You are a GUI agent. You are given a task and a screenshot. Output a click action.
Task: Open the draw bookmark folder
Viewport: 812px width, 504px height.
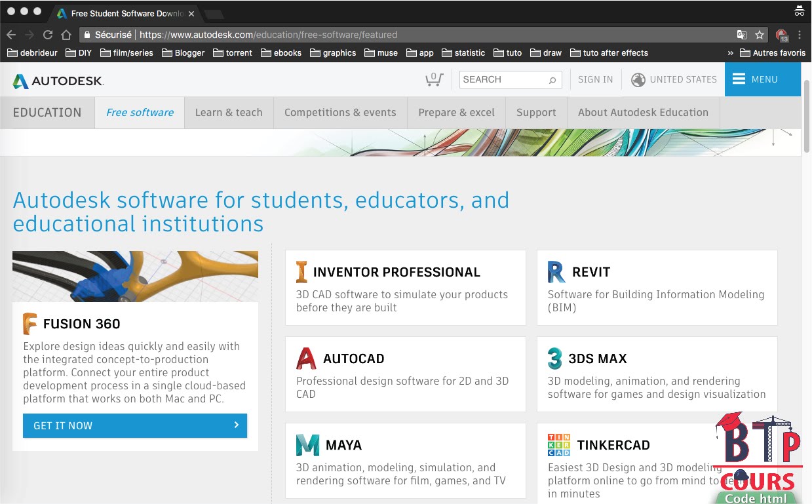click(545, 53)
